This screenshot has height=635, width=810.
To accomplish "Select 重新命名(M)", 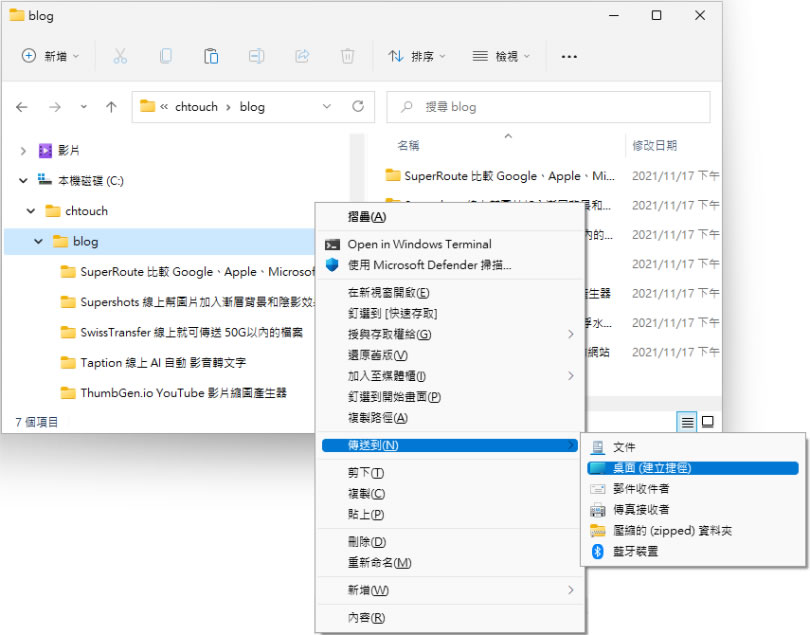I will pos(449,563).
